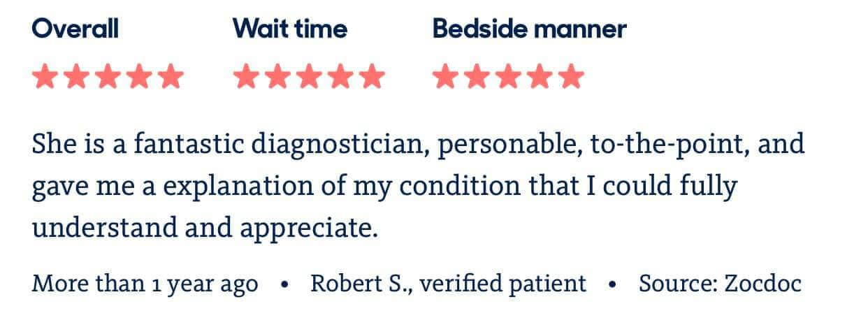Click the fifth star under Bedside manner
The image size is (868, 334).
pyautogui.click(x=571, y=76)
